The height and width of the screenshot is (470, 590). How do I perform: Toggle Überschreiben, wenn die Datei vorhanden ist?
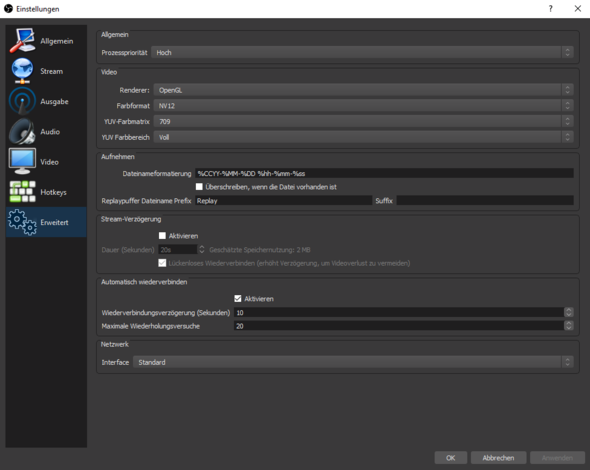pyautogui.click(x=199, y=187)
